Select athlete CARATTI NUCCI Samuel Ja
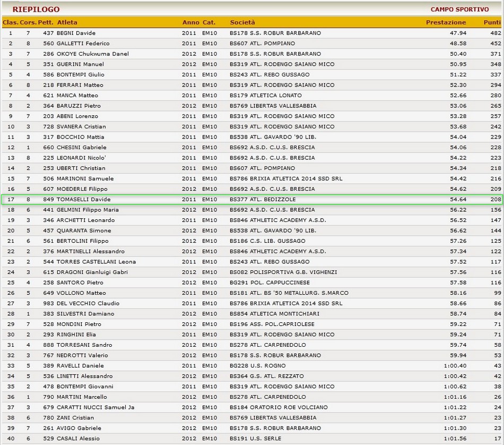Viewport: 504px width, 445px height. coord(95,407)
